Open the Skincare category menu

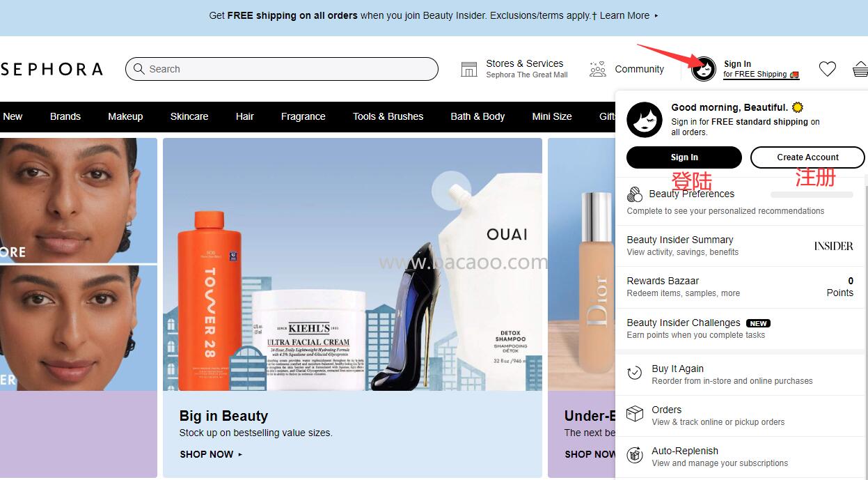point(189,116)
